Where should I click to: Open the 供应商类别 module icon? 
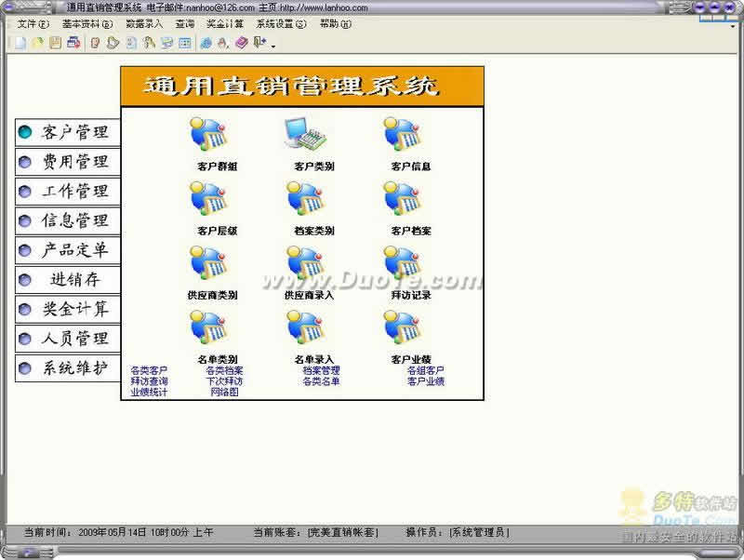pos(208,263)
